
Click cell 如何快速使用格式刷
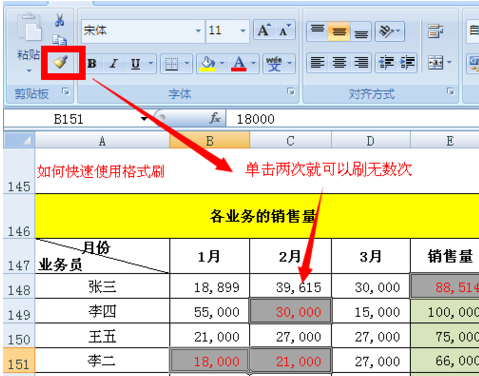(x=101, y=171)
